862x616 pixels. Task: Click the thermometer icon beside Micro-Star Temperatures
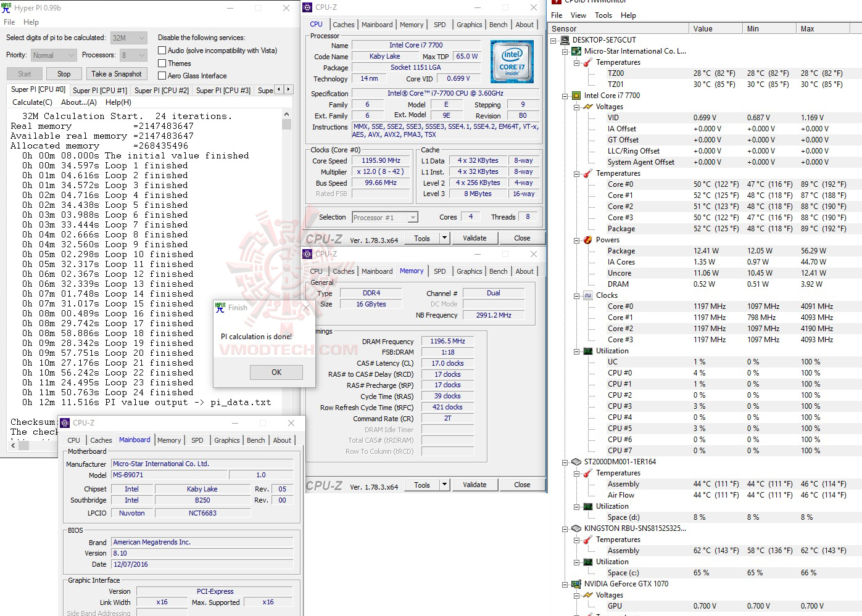point(588,62)
